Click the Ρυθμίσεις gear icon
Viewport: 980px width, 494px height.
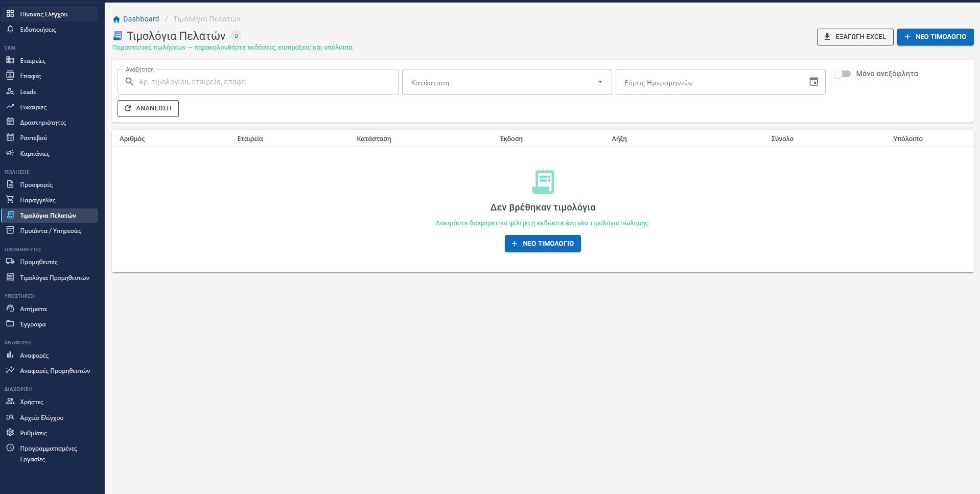10,433
